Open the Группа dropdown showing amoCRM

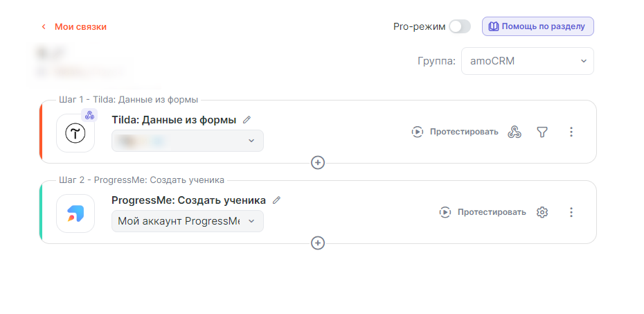click(x=527, y=61)
